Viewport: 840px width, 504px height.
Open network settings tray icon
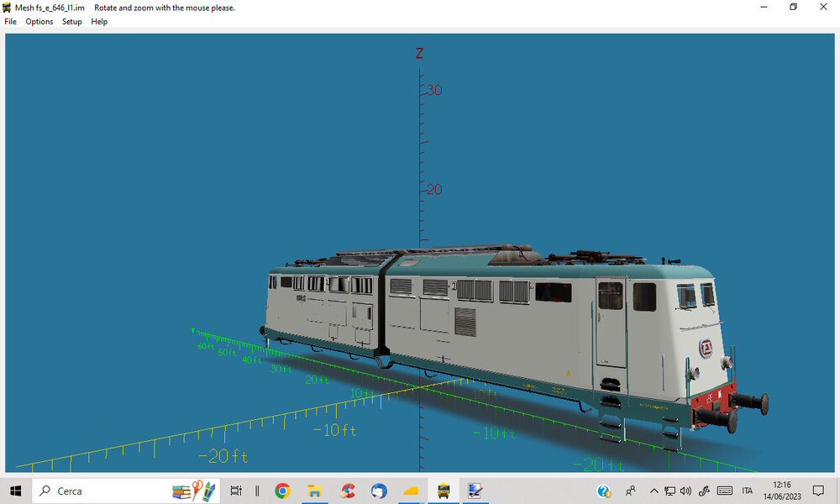click(x=669, y=491)
